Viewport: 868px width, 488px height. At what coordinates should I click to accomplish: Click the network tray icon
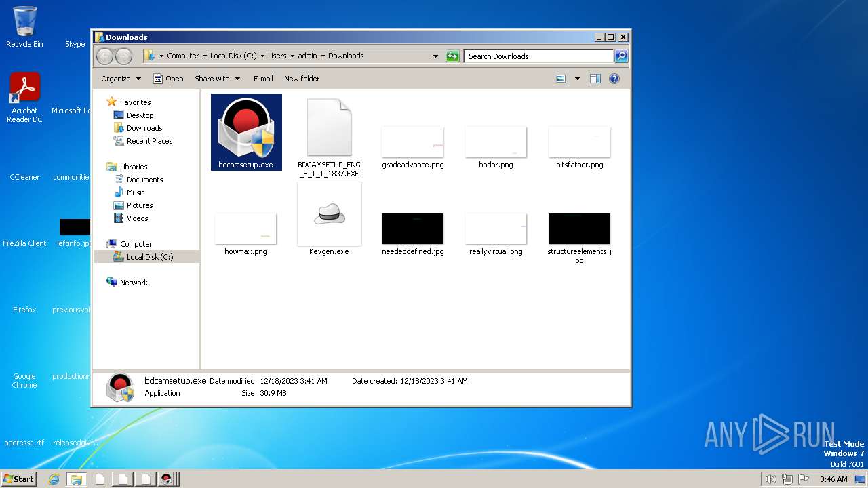[787, 479]
